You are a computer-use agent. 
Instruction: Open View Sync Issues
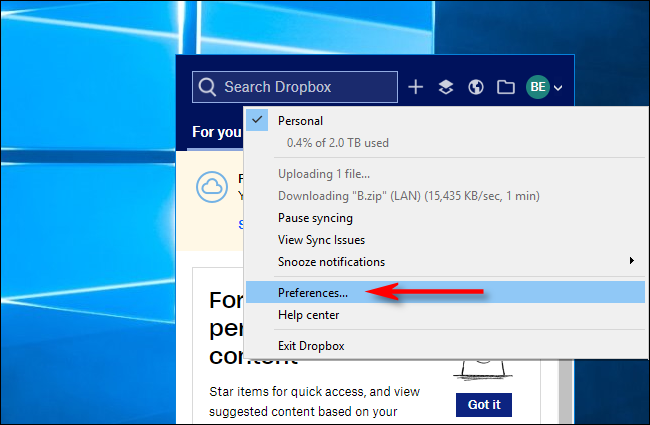(x=321, y=240)
